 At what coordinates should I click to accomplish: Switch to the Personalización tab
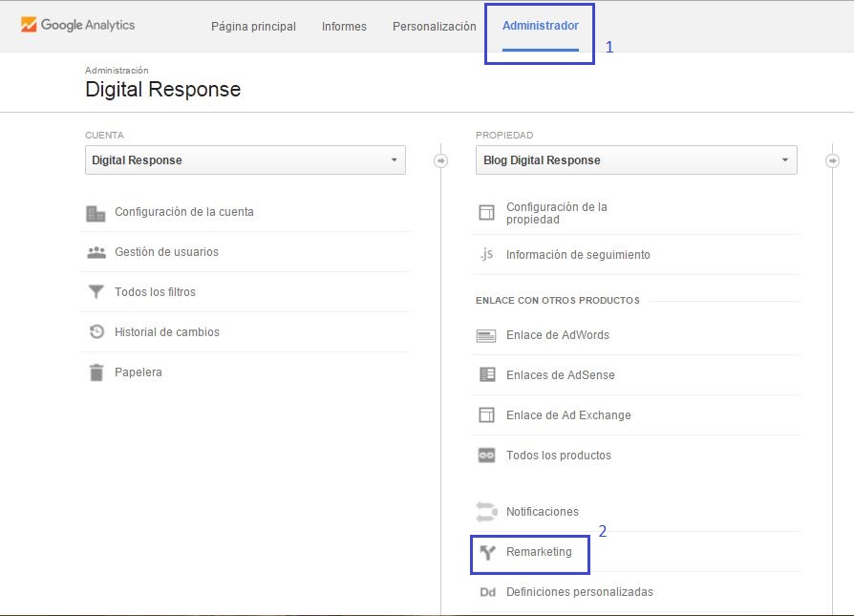(x=434, y=26)
